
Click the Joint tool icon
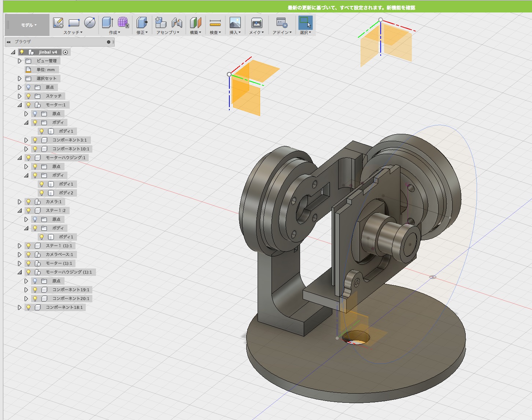click(177, 23)
